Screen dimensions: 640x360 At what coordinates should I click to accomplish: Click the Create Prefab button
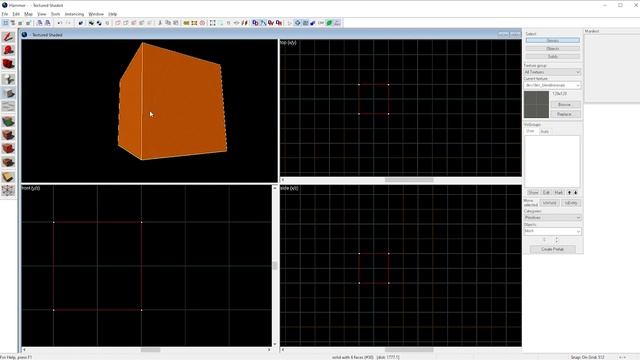pyautogui.click(x=553, y=249)
